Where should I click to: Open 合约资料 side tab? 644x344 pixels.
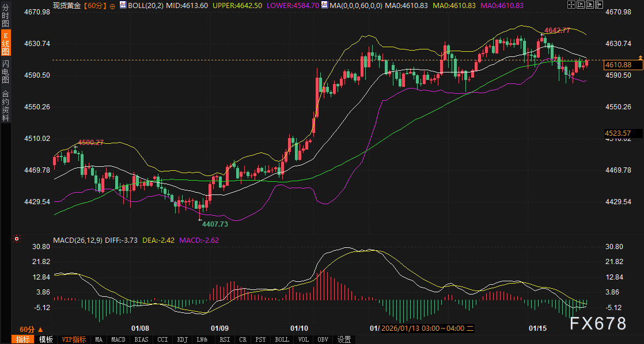coord(6,106)
